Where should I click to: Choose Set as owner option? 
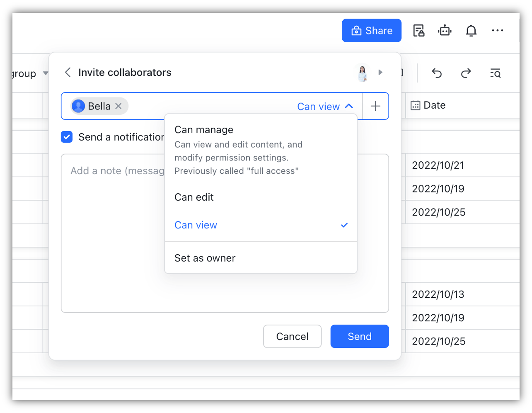205,258
